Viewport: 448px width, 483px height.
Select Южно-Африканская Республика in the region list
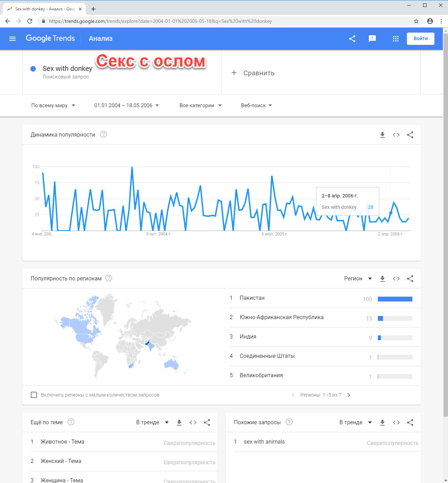[325, 317]
